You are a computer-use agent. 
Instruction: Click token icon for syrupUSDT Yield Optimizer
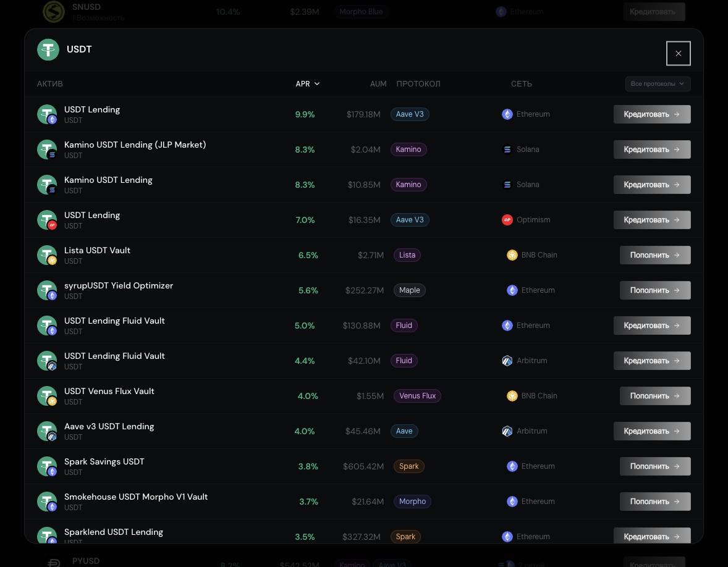47,290
